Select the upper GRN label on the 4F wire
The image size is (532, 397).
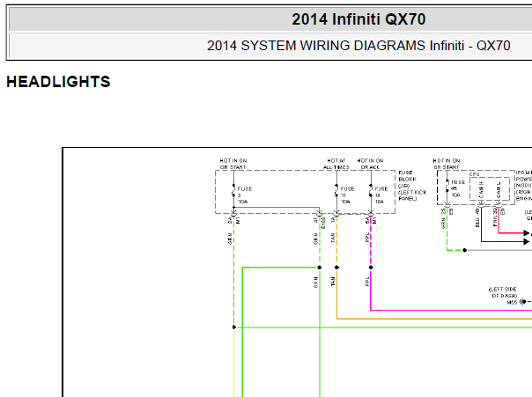315,239
